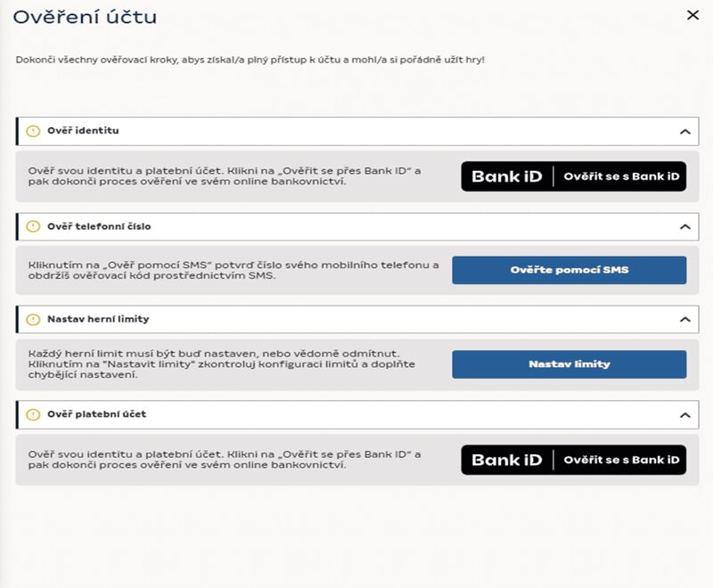Click the warning icon beside Ověř identitu
The height and width of the screenshot is (588, 713).
pos(34,131)
